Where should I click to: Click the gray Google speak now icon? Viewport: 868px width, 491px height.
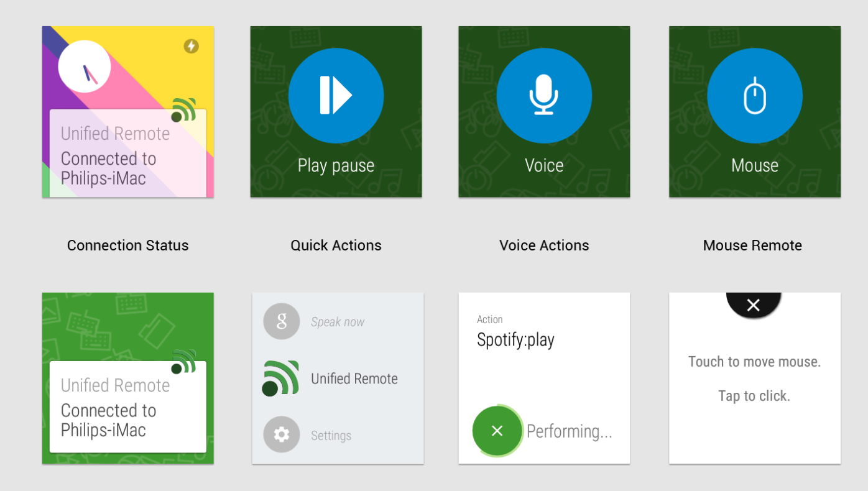click(x=282, y=321)
